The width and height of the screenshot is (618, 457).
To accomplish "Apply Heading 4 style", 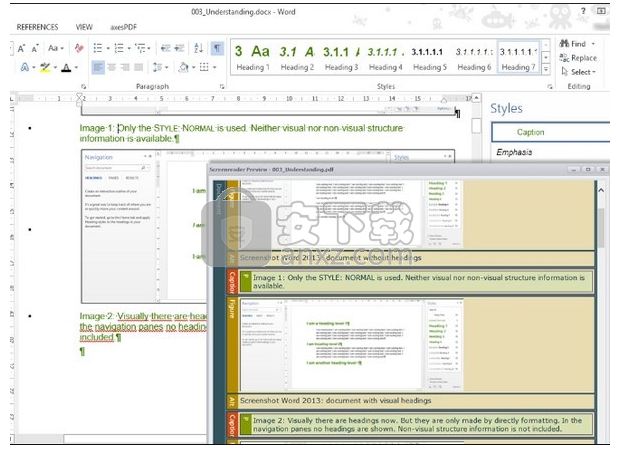I will pos(385,58).
